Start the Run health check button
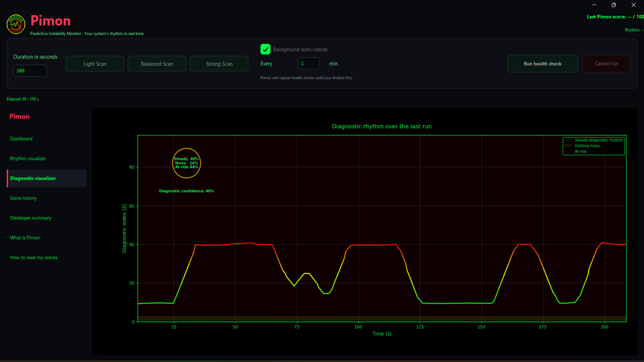The height and width of the screenshot is (362, 644). click(542, 64)
